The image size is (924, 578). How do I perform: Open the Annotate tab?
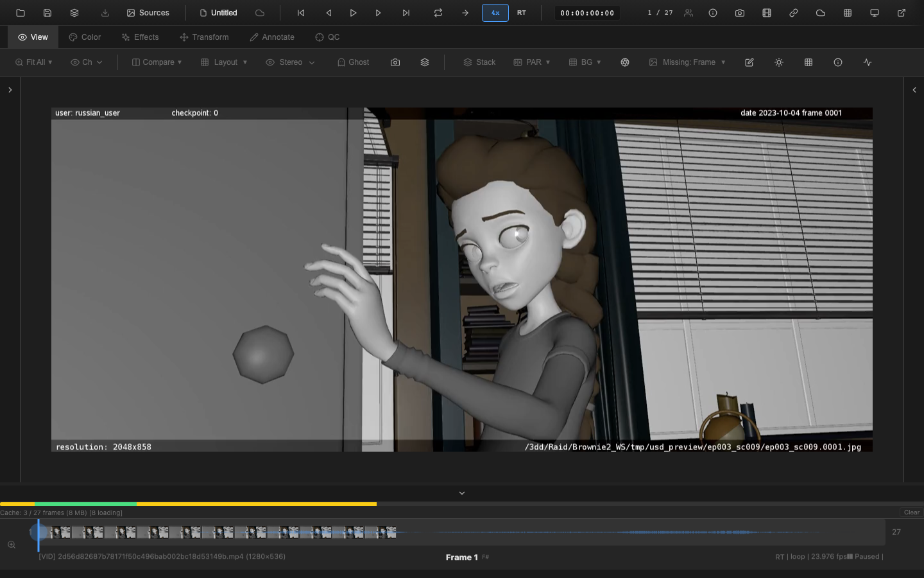pos(271,37)
